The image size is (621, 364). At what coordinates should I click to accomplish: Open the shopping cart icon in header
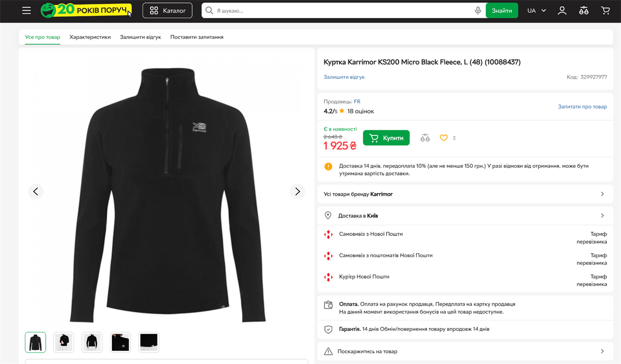pos(606,10)
